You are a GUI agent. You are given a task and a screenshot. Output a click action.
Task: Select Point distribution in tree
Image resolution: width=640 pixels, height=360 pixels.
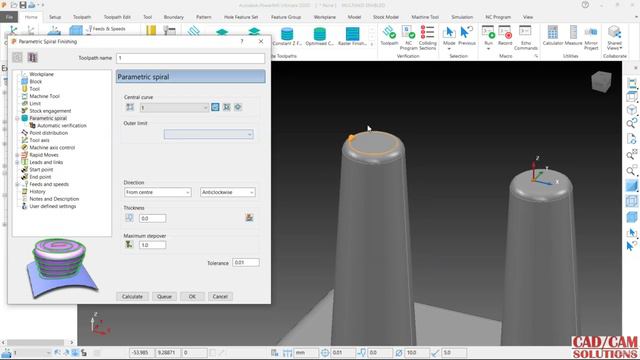click(49, 133)
